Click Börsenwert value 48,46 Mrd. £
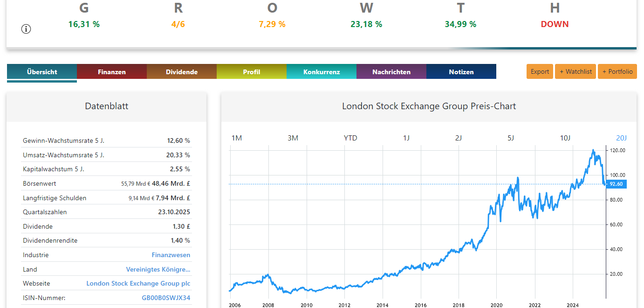Viewport: 644px width, 308px height. (x=171, y=183)
